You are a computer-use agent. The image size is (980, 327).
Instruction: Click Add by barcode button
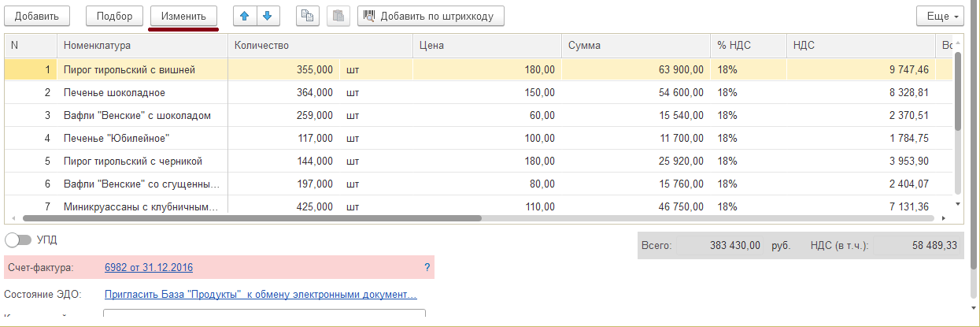[430, 16]
